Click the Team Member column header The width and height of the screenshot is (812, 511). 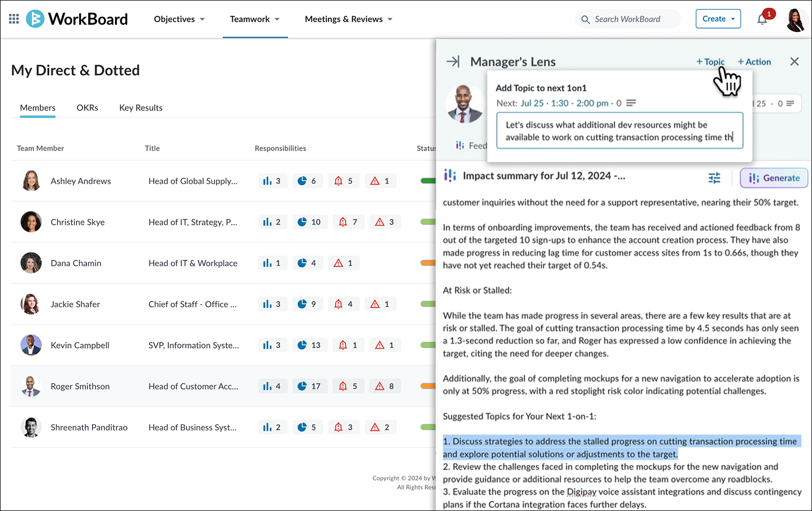(x=40, y=148)
